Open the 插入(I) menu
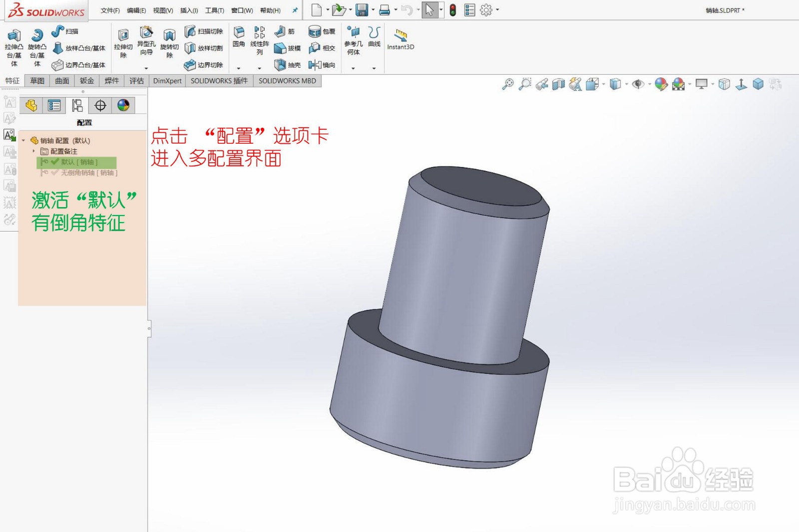This screenshot has width=799, height=532. 189,10
